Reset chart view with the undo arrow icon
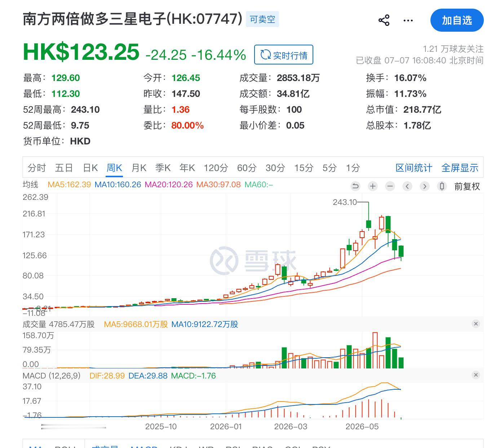504x448 pixels. tap(355, 186)
